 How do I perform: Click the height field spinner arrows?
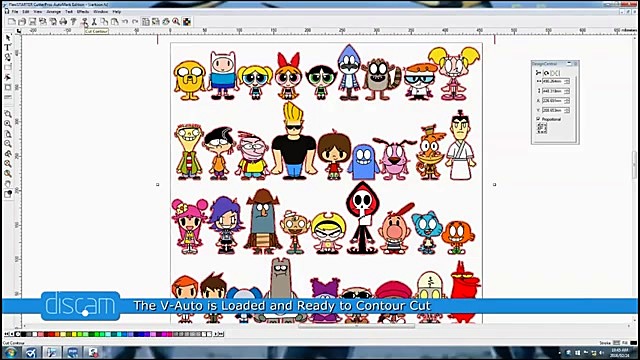coord(567,91)
